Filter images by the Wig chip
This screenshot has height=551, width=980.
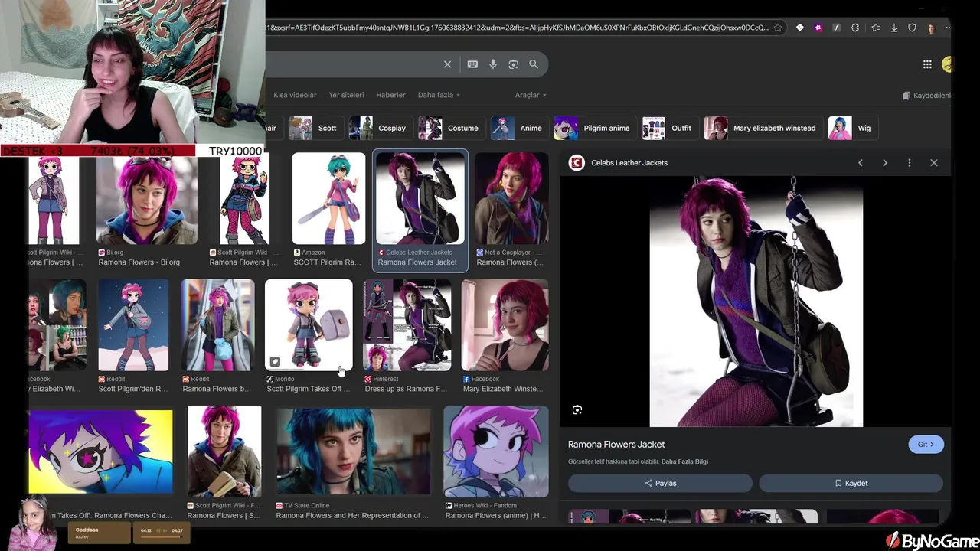pyautogui.click(x=853, y=128)
